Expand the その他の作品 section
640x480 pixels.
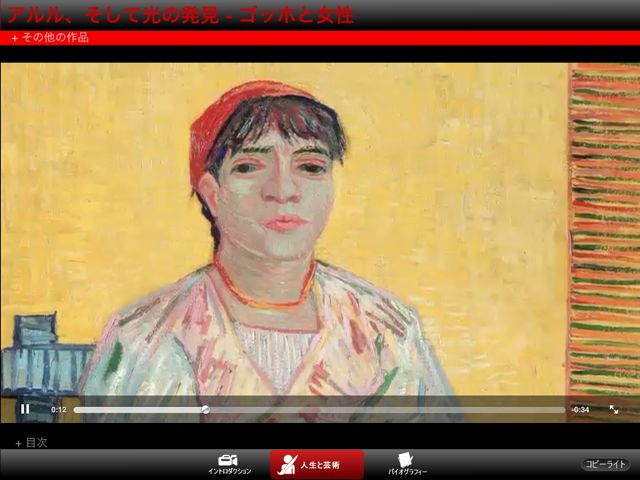(50, 38)
